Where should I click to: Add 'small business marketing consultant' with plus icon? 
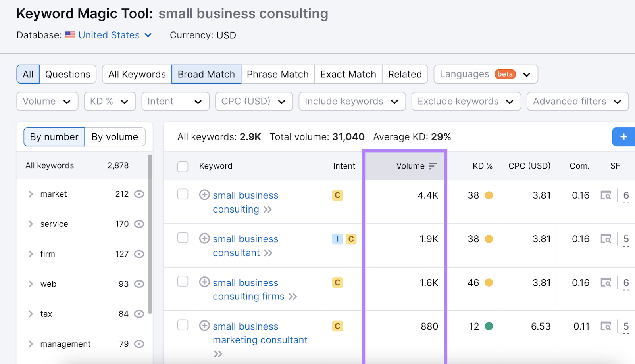click(204, 326)
